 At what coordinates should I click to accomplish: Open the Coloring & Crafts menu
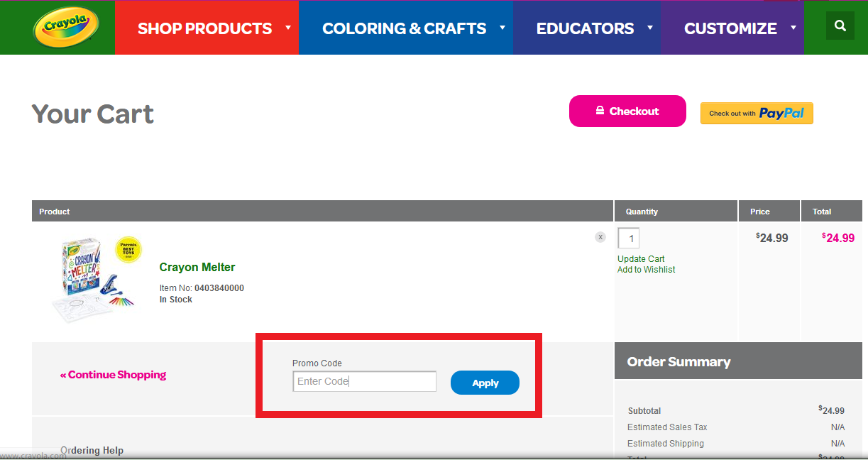(x=405, y=28)
